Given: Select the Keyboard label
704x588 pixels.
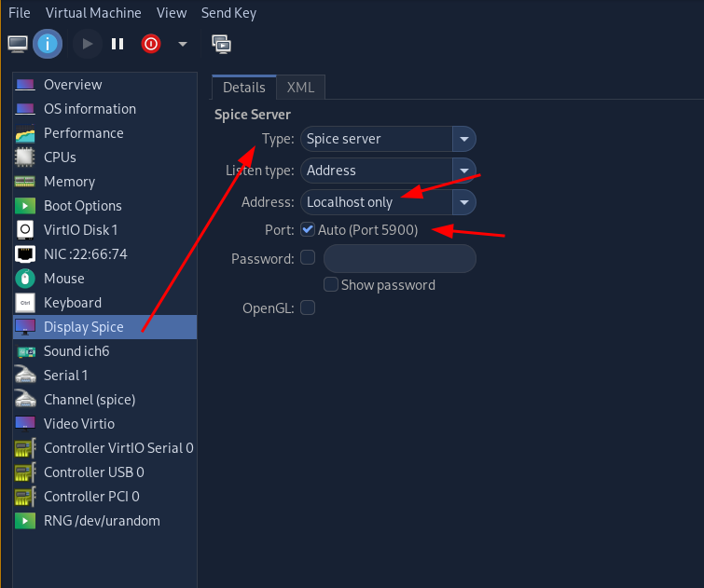Looking at the screenshot, I should pos(73,303).
